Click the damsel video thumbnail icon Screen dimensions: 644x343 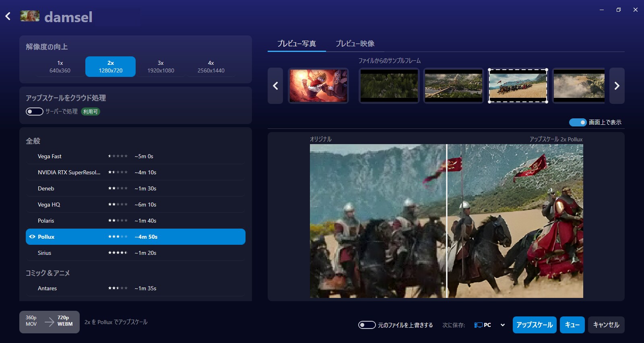(x=30, y=16)
